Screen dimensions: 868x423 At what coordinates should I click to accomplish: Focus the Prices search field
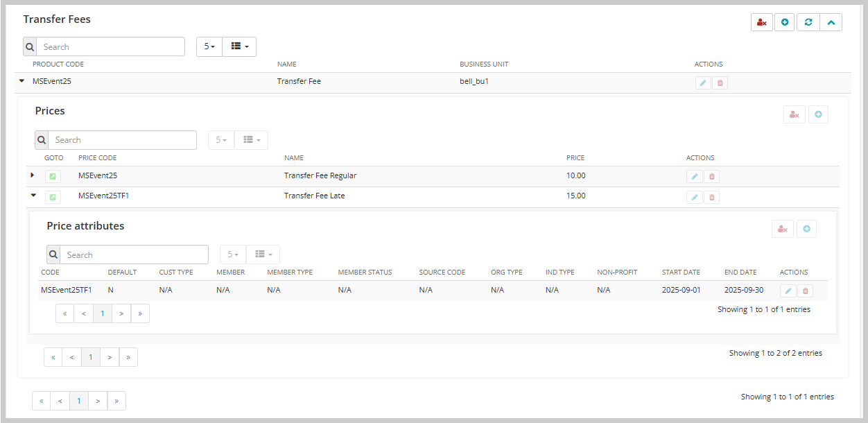(122, 139)
